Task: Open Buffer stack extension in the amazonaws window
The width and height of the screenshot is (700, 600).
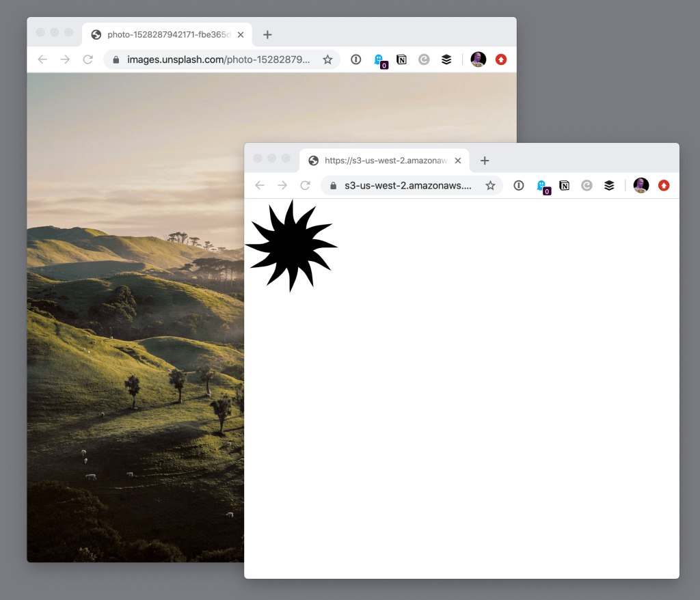Action: tap(609, 185)
